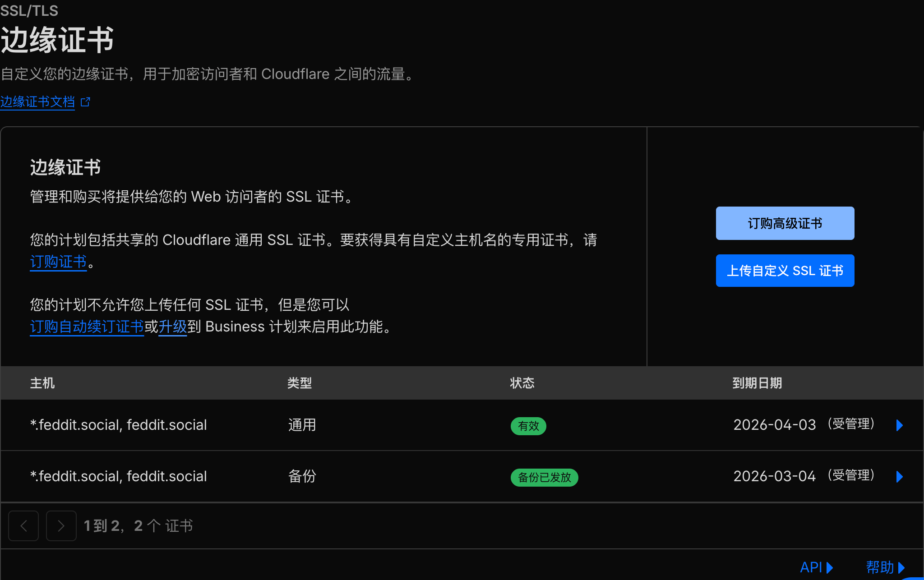Click the 主机 column header
Image resolution: width=924 pixels, height=580 pixels.
click(42, 383)
